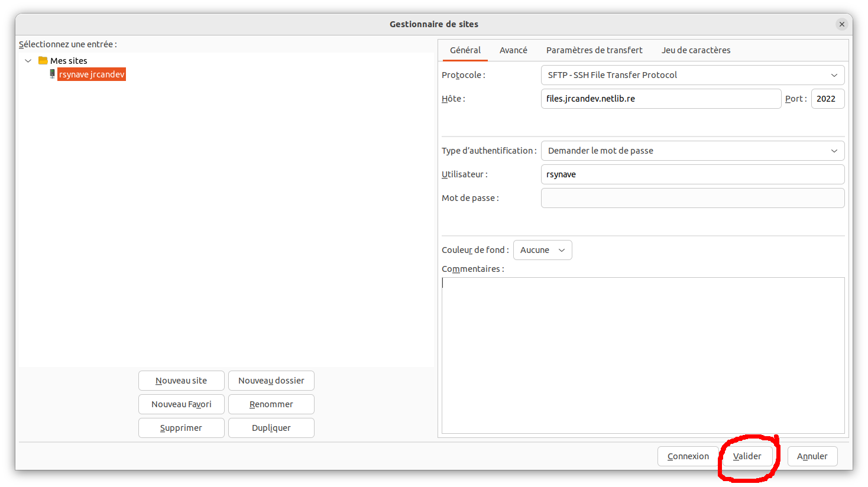
Task: Click the Annuler button
Action: [812, 456]
